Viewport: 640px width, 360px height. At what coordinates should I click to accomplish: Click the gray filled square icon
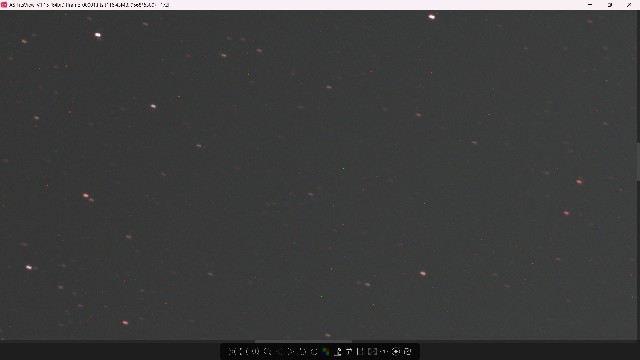point(372,351)
